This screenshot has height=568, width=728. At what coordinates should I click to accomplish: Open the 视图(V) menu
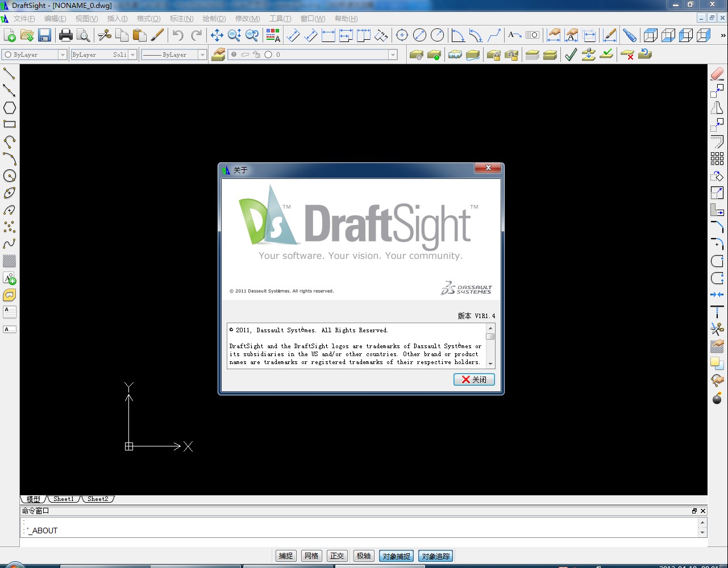pos(86,19)
